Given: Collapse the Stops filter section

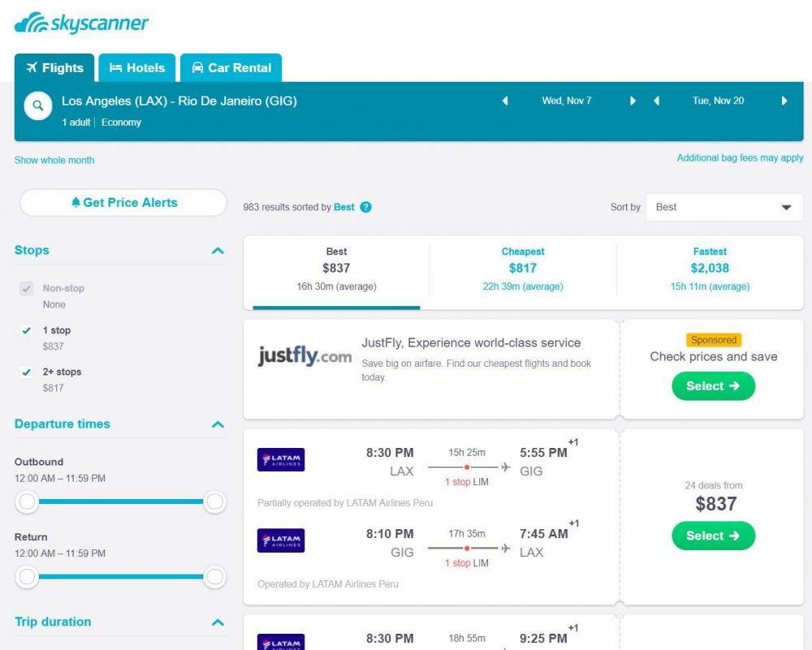Looking at the screenshot, I should [x=218, y=251].
